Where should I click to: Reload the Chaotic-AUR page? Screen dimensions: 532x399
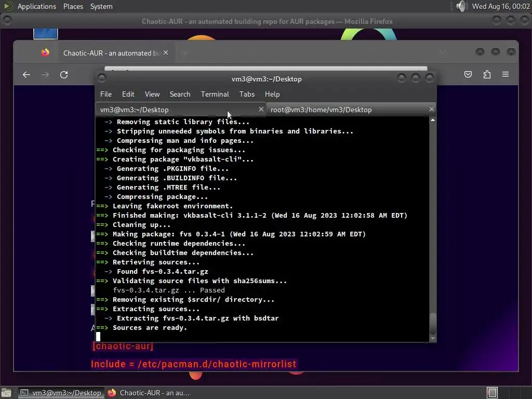64,75
